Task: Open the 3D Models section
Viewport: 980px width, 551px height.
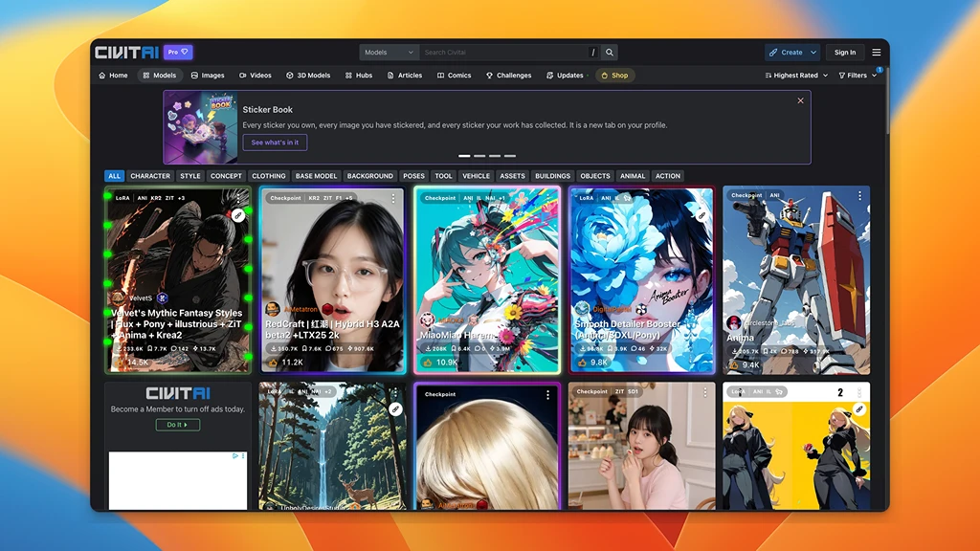Action: tap(308, 75)
